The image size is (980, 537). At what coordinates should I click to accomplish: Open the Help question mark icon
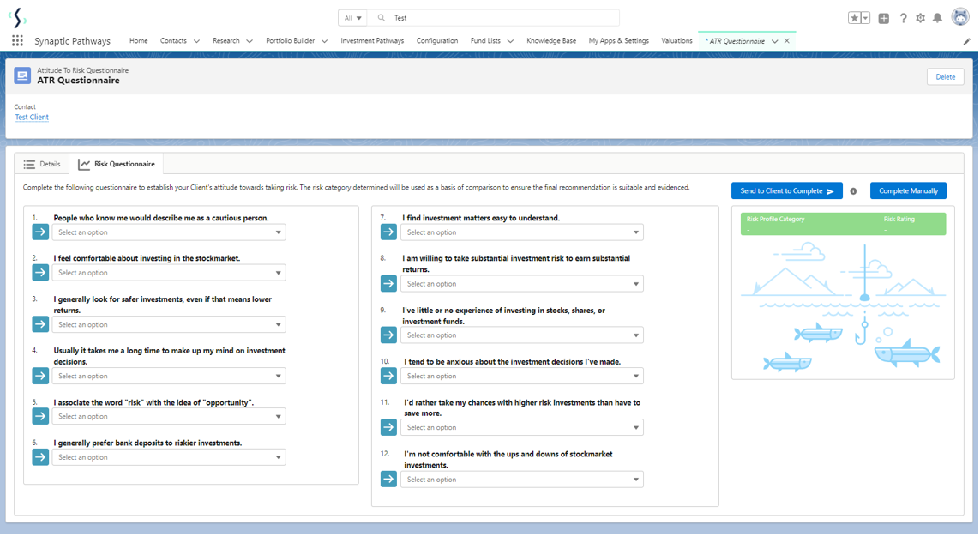click(x=903, y=18)
